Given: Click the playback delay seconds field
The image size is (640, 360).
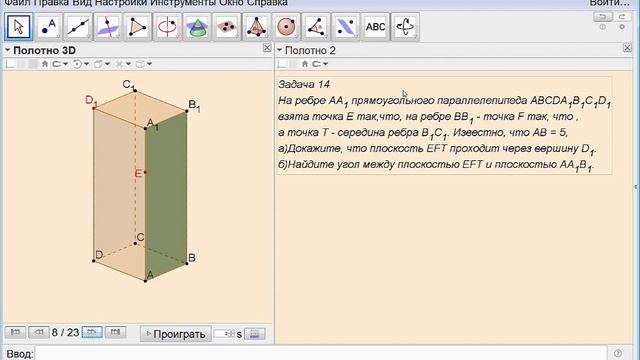Looking at the screenshot, I should tap(224, 334).
